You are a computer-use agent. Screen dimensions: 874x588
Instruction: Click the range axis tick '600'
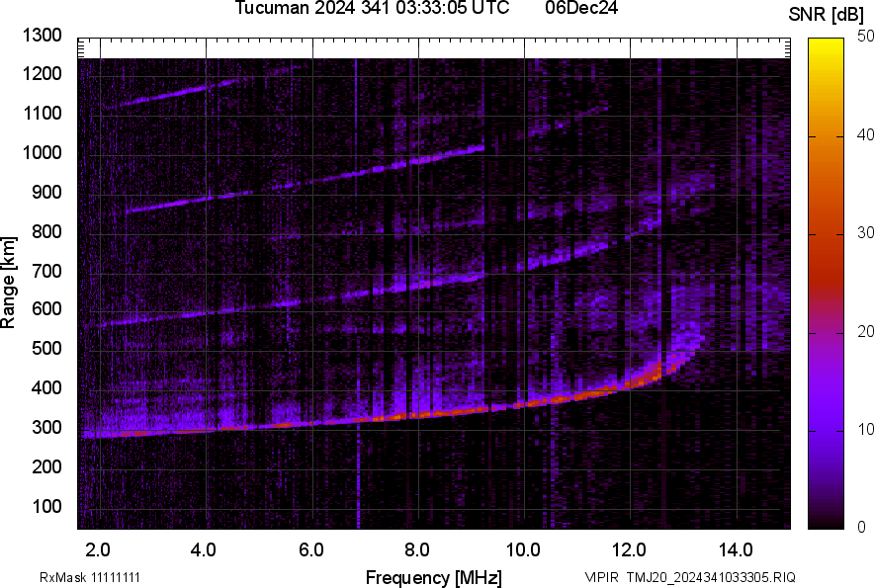(x=46, y=308)
